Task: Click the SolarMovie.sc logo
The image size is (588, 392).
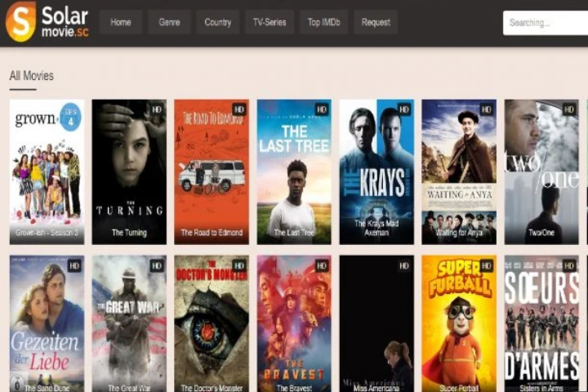Action: tap(47, 22)
